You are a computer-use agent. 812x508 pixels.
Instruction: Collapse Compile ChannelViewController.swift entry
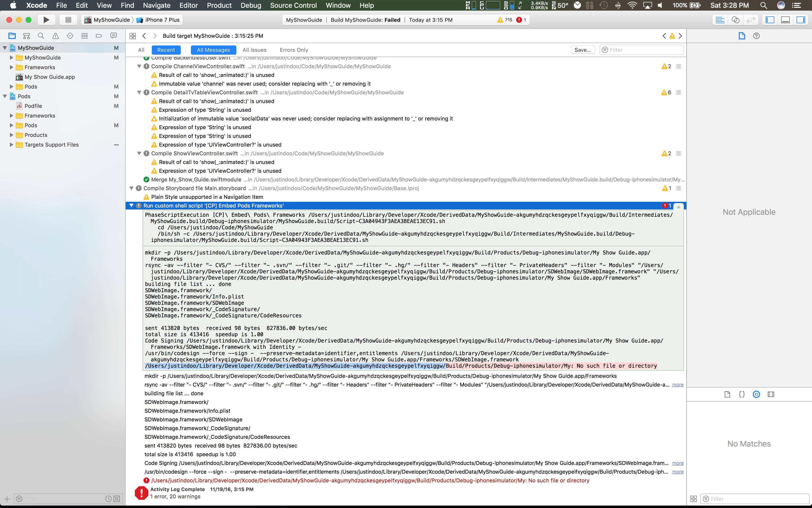pos(139,66)
